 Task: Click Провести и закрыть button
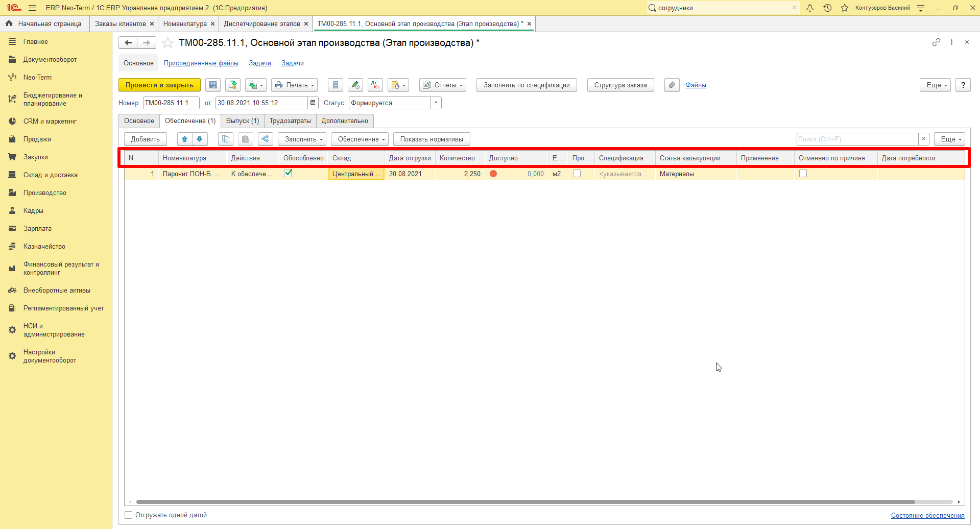159,85
